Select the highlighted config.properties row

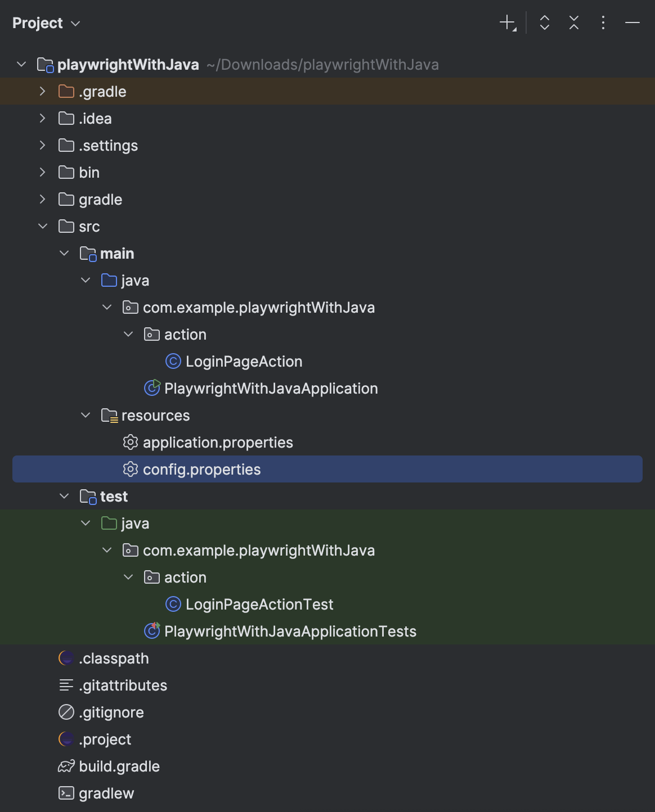coord(327,469)
